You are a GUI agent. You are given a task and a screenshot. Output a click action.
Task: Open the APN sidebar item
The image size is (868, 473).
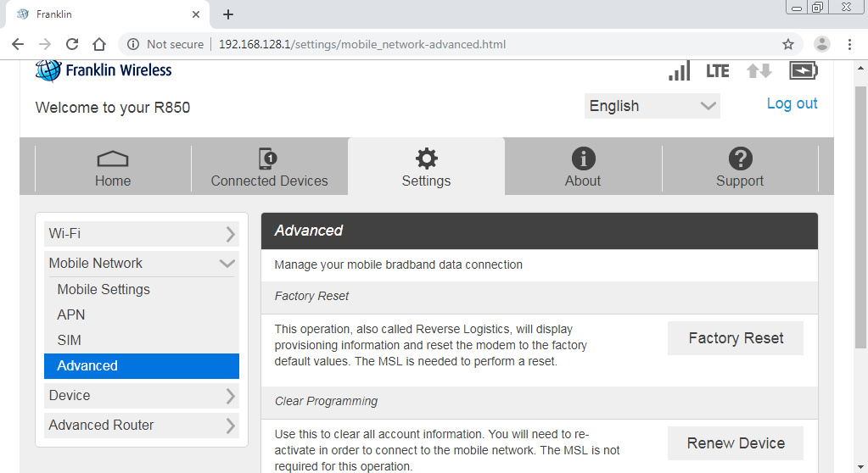(x=142, y=314)
